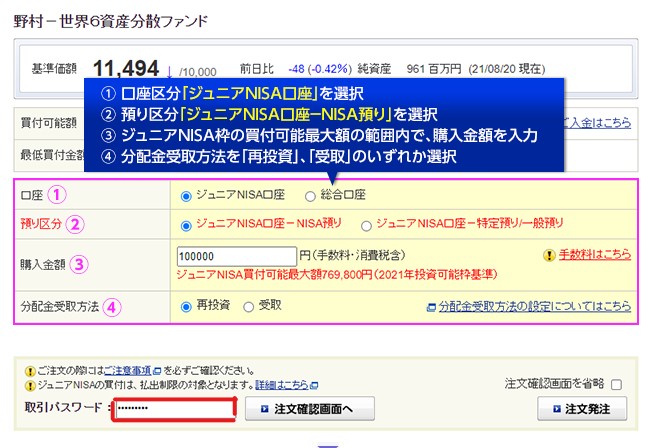Select 受取 distribution method
This screenshot has height=448, width=661.
[x=249, y=307]
